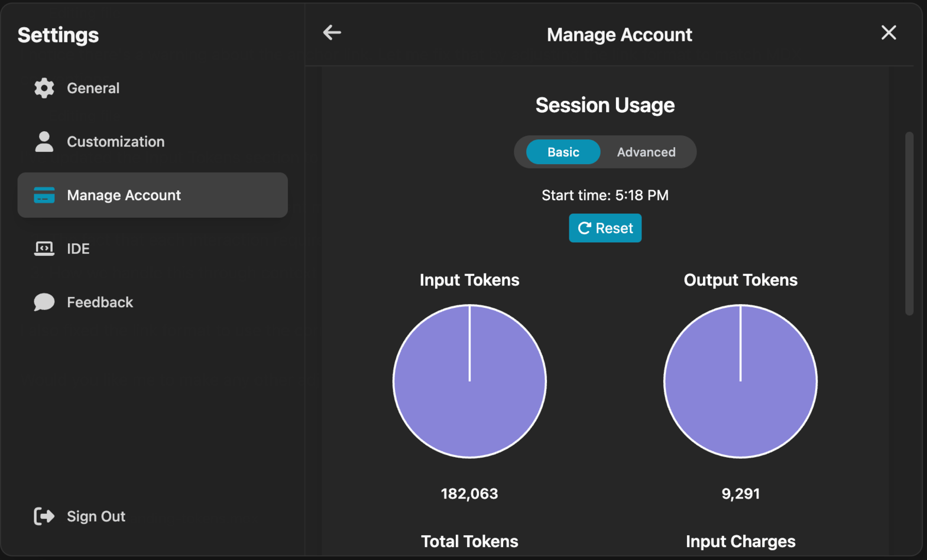This screenshot has width=927, height=560.
Task: Click the Manage Account card icon
Action: pos(44,195)
